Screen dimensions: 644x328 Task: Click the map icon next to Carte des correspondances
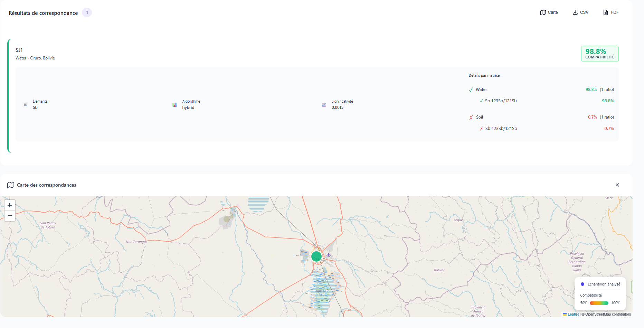click(11, 185)
